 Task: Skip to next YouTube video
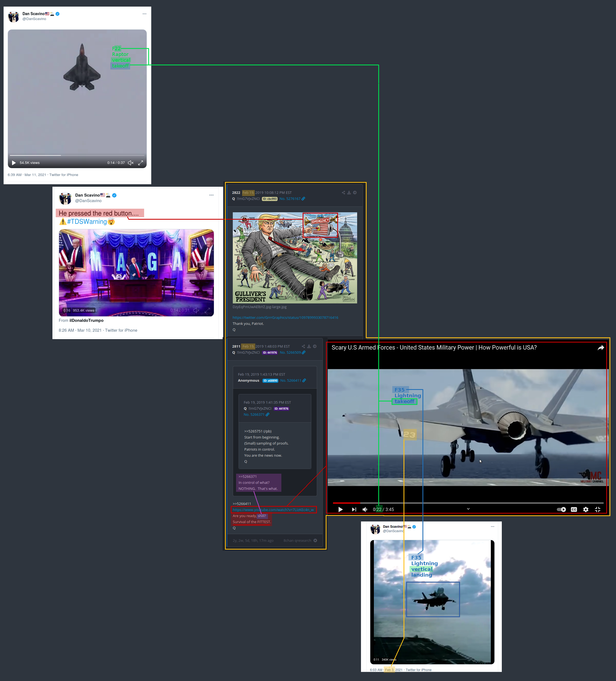[x=354, y=509]
